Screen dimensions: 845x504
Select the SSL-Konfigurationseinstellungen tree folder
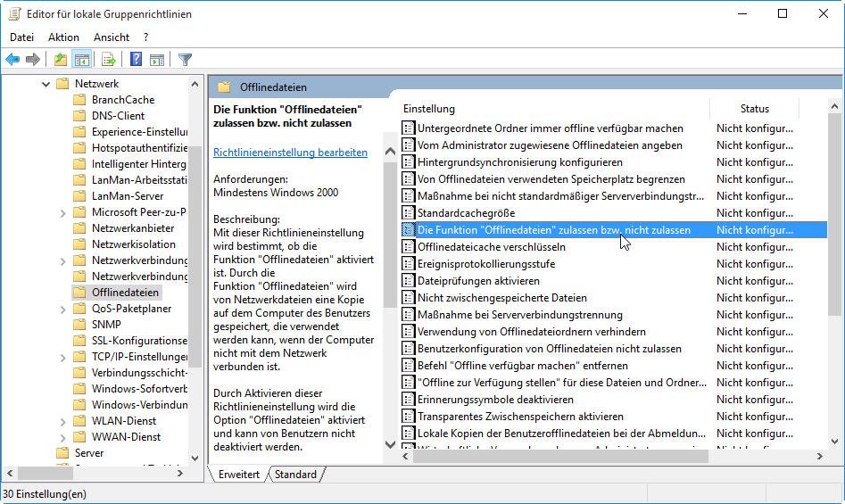[139, 340]
